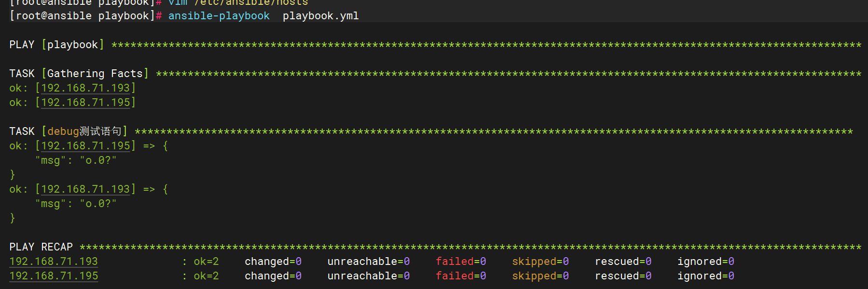Click unreachable=0 in the 192.168.71.195 row

point(369,276)
